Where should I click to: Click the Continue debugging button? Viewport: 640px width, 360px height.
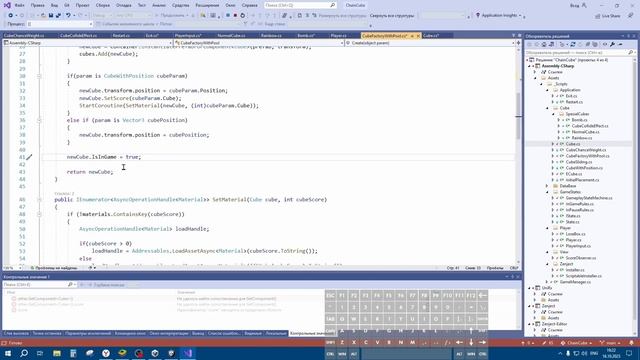click(171, 15)
